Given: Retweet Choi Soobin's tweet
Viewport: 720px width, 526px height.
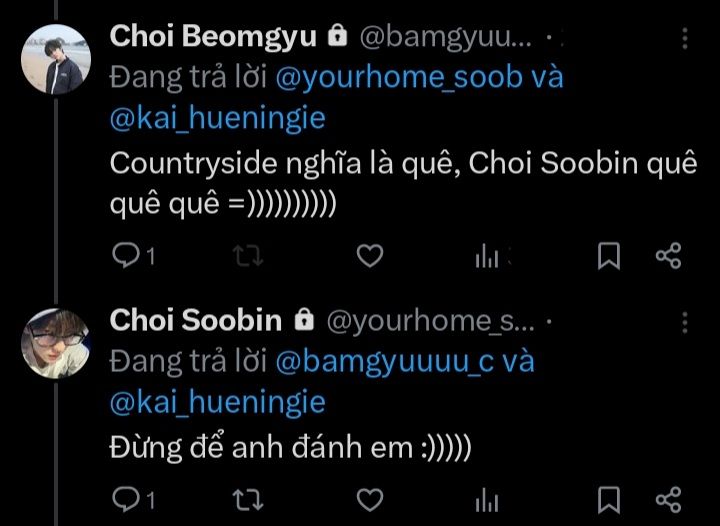Looking at the screenshot, I should point(248,500).
